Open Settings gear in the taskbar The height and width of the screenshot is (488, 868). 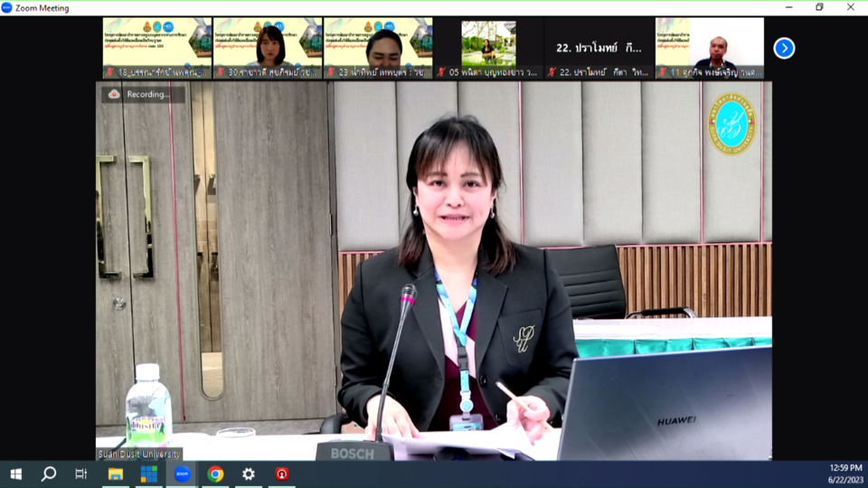[249, 474]
